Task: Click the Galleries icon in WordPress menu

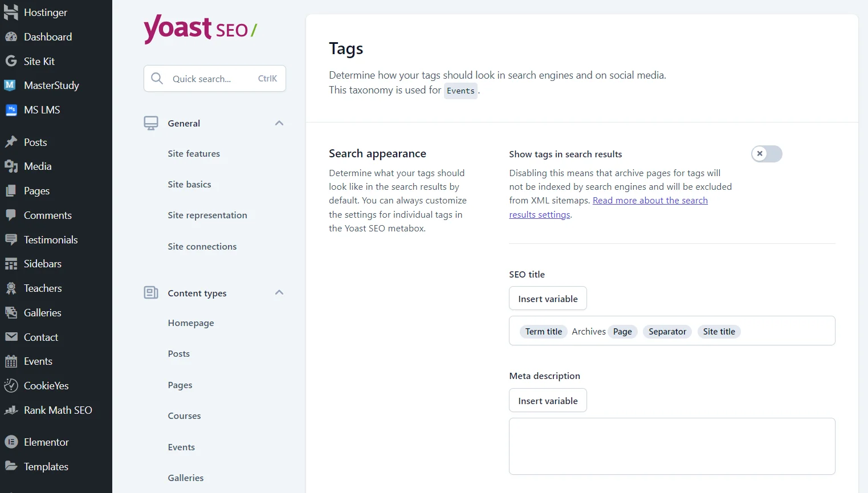Action: point(11,312)
